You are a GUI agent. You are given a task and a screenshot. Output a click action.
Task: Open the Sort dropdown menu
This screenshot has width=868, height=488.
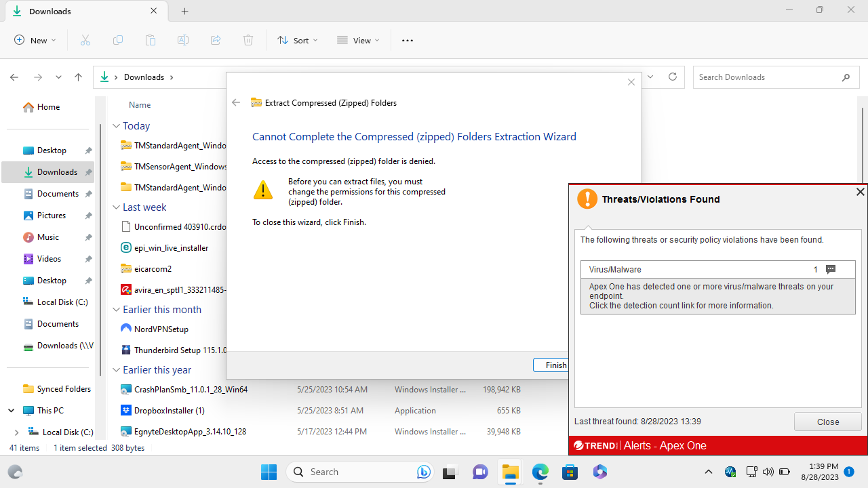298,41
